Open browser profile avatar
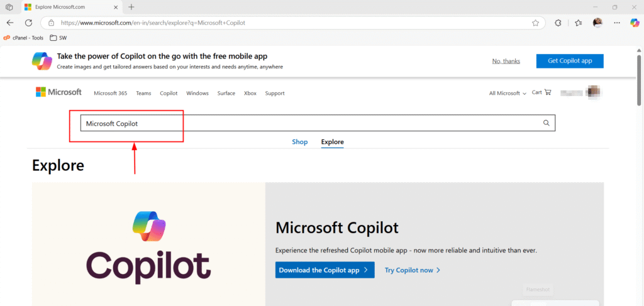 coord(597,23)
